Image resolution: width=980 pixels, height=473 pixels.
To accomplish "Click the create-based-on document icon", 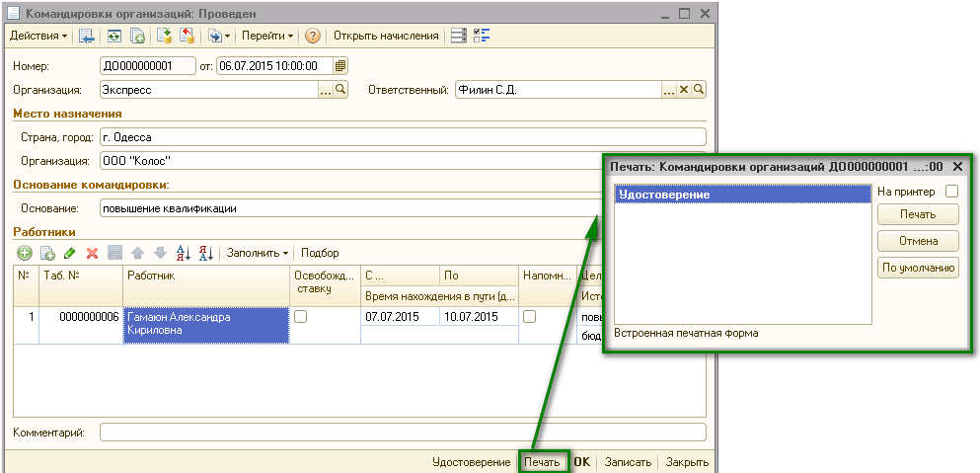I will tap(219, 36).
